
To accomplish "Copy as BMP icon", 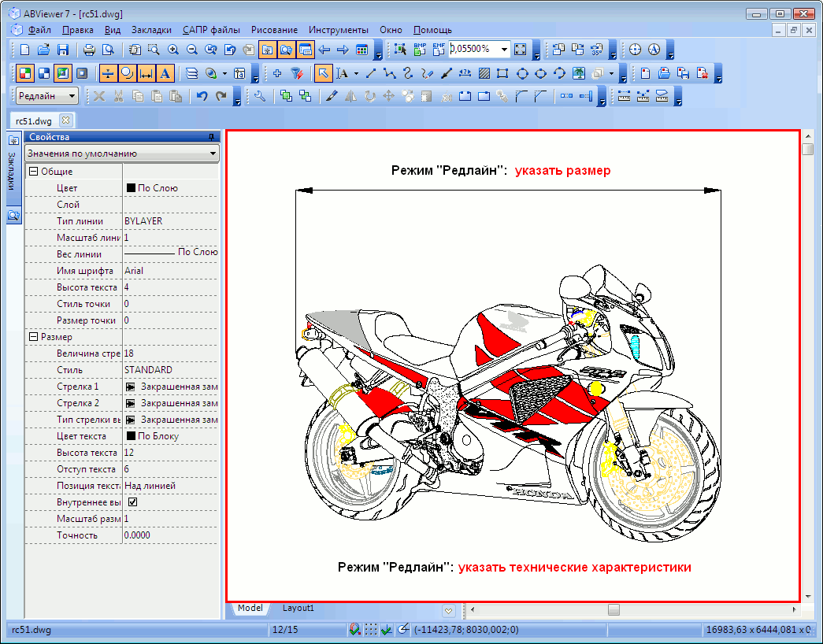I will pyautogui.click(x=420, y=50).
